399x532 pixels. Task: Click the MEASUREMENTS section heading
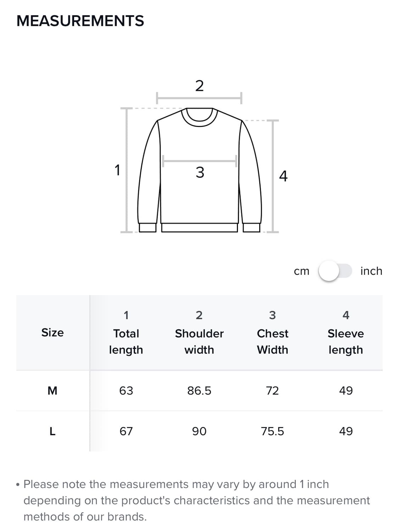(x=80, y=21)
